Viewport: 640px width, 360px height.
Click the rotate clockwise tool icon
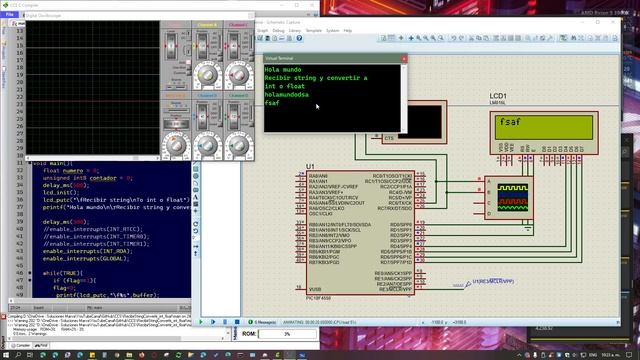[x=196, y=224]
